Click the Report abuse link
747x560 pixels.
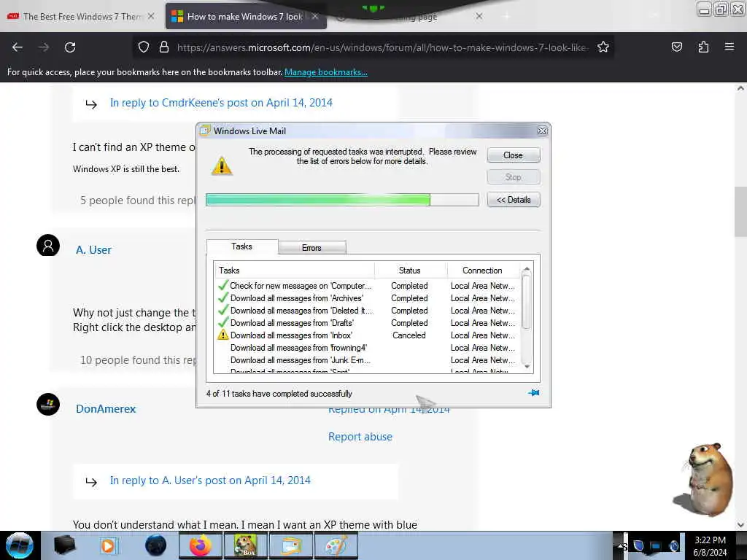(x=360, y=437)
